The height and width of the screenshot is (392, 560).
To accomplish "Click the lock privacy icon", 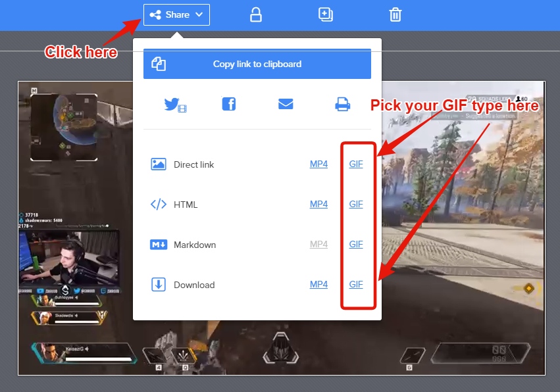I will click(x=256, y=15).
